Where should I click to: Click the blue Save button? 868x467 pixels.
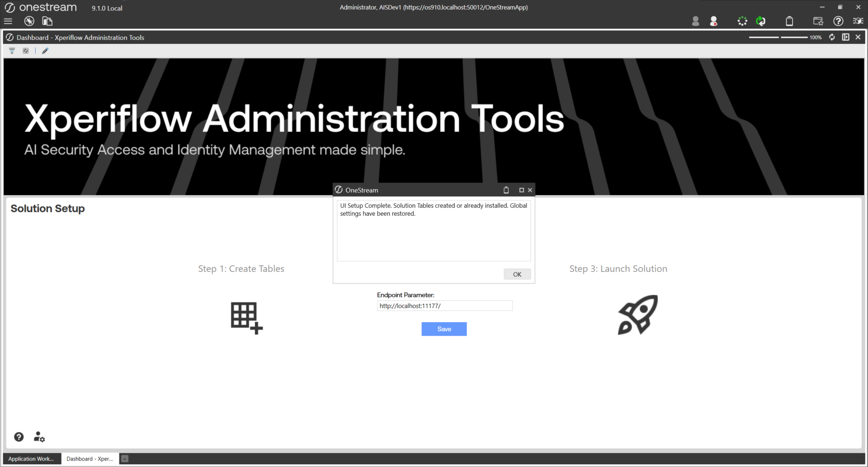[444, 329]
